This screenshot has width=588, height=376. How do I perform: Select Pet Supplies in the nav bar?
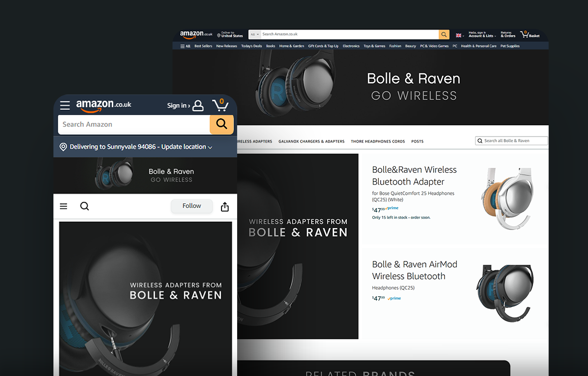[x=510, y=46]
